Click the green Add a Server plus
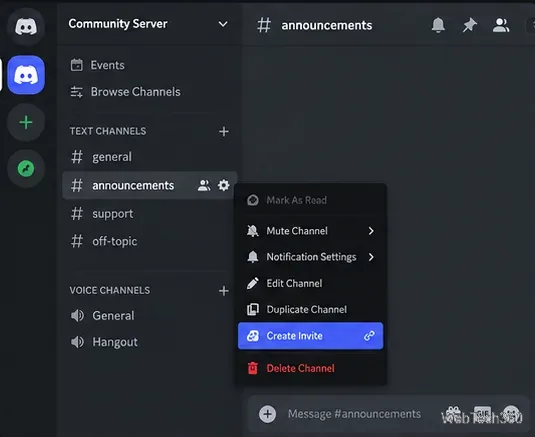535x437 pixels. 26,122
